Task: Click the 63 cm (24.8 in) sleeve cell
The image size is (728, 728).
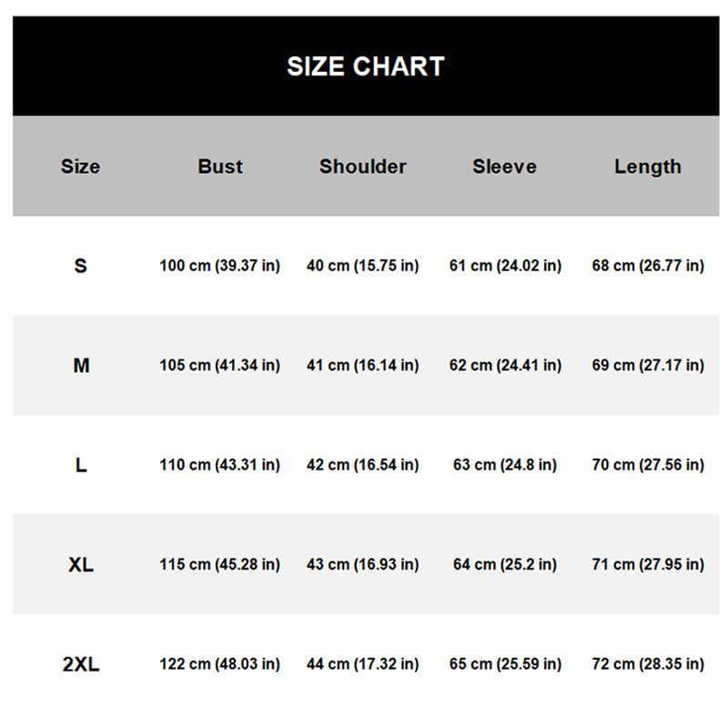Action: click(504, 465)
